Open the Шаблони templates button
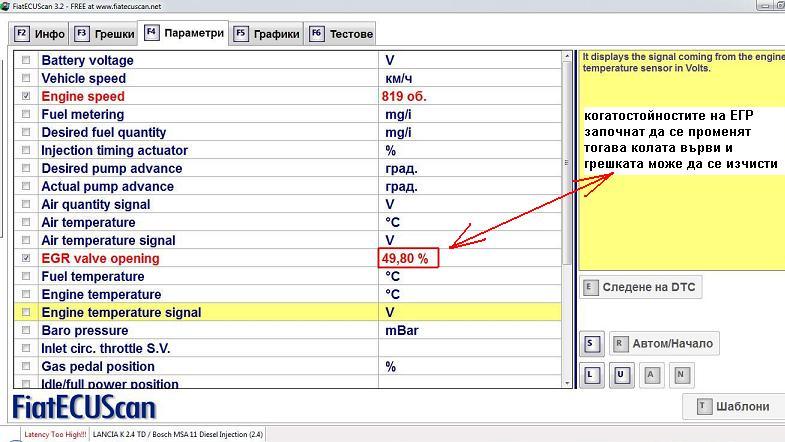785x442 pixels. coord(732,406)
